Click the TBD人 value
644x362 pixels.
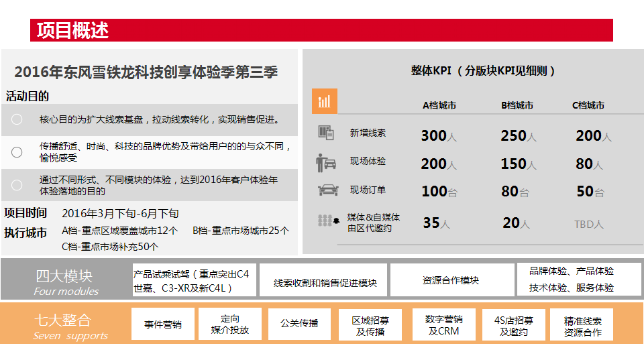588,225
